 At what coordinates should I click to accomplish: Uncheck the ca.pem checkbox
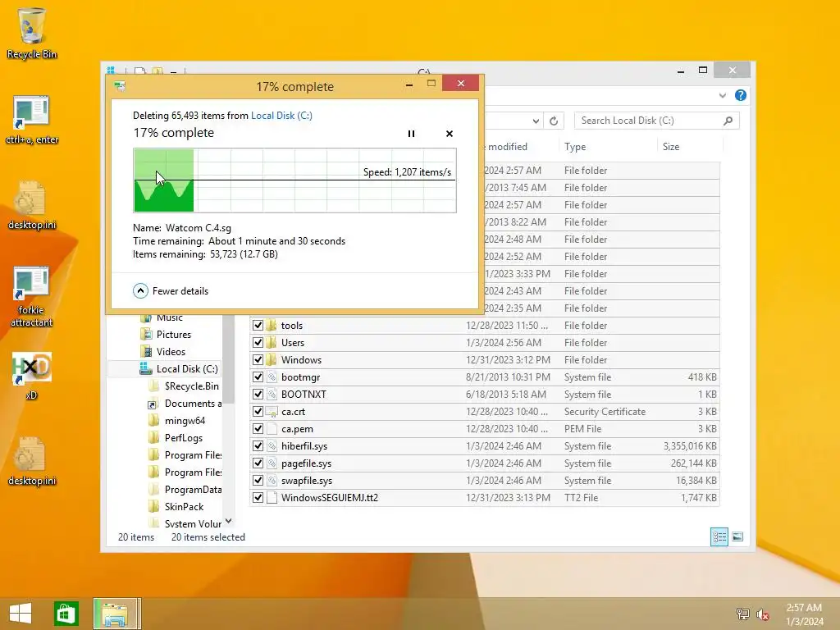[258, 428]
